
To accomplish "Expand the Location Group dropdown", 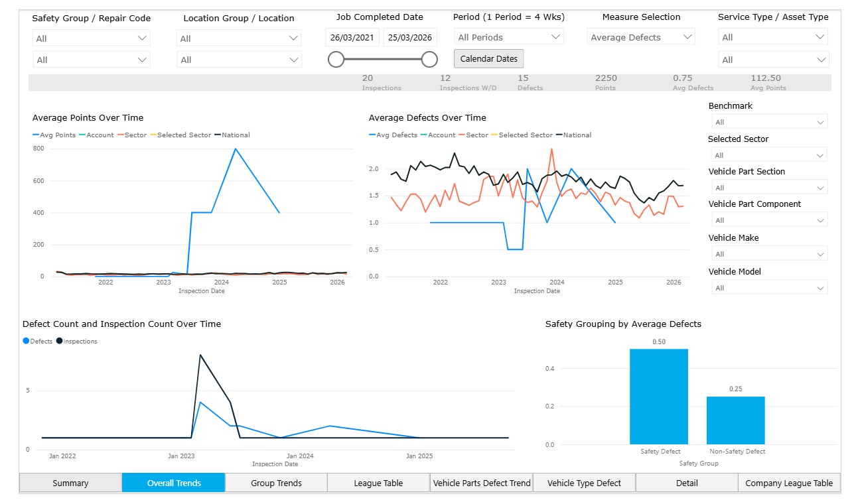I will coord(239,38).
